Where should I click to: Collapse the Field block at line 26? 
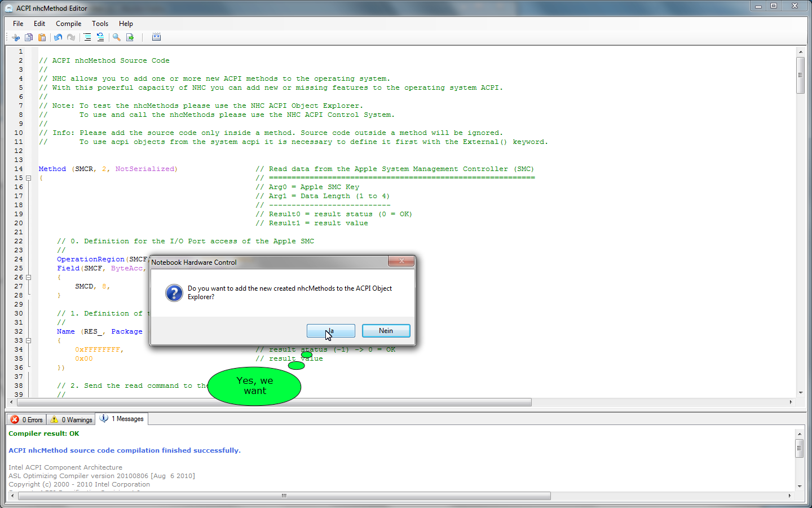pyautogui.click(x=28, y=277)
